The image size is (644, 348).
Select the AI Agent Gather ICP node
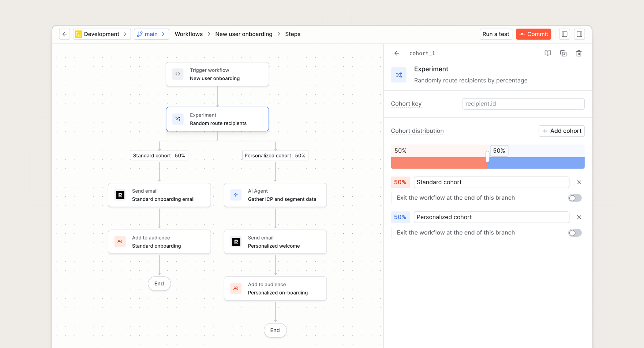click(275, 195)
